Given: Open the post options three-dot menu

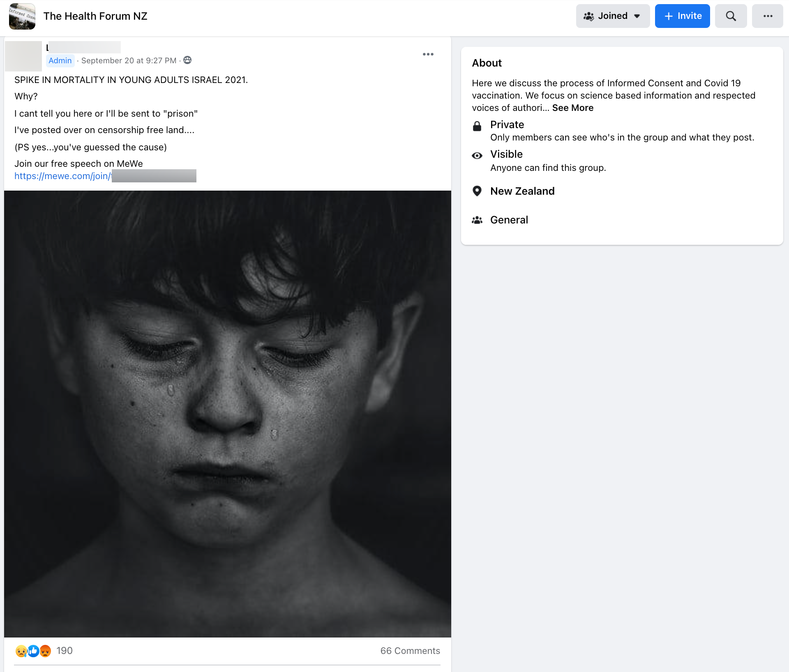Looking at the screenshot, I should coord(428,54).
